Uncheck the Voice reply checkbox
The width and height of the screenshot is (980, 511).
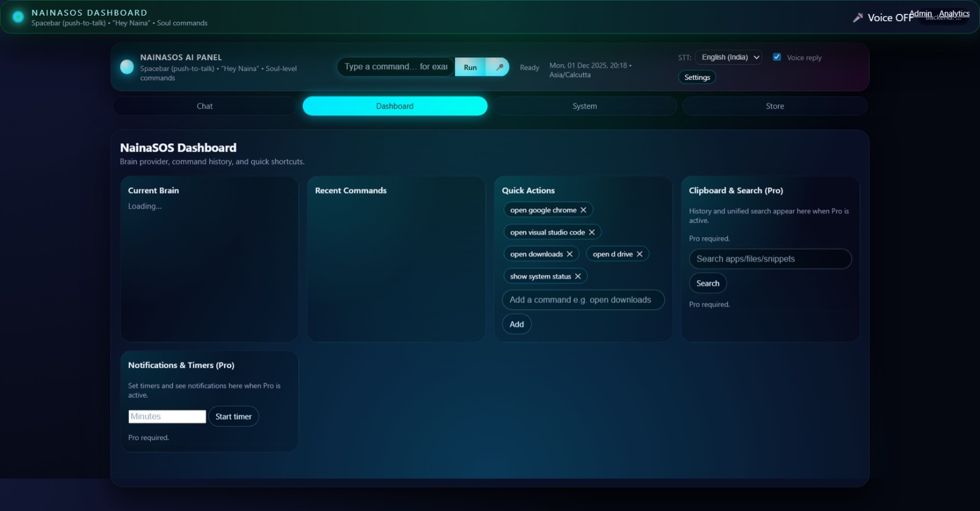(x=777, y=57)
